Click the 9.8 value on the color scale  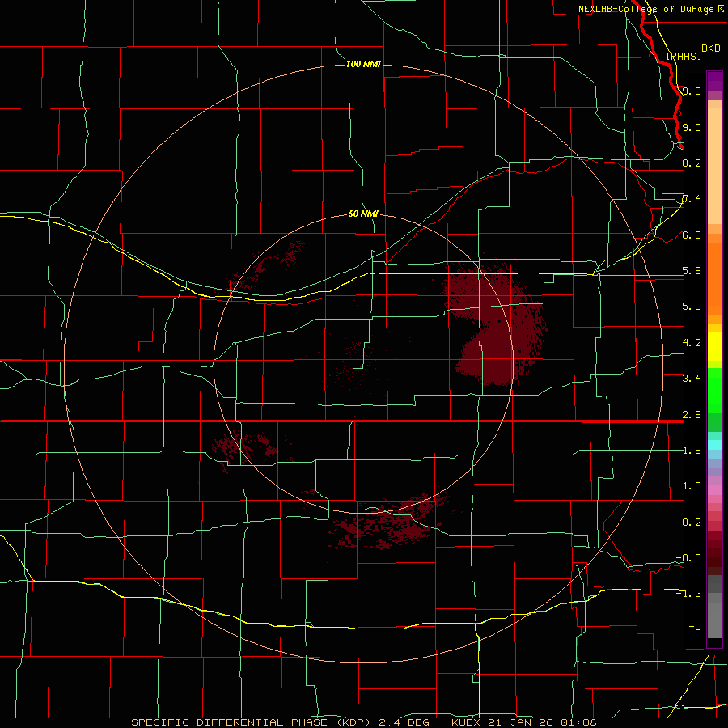[692, 91]
